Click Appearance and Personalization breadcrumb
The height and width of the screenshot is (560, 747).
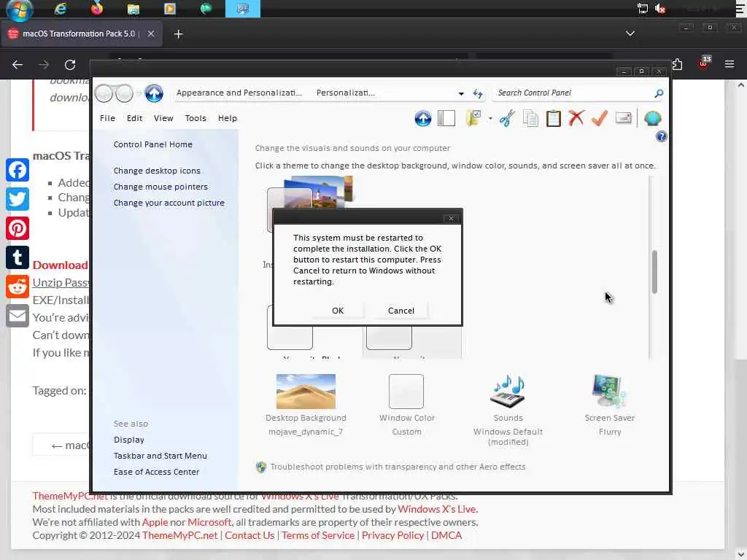click(239, 93)
